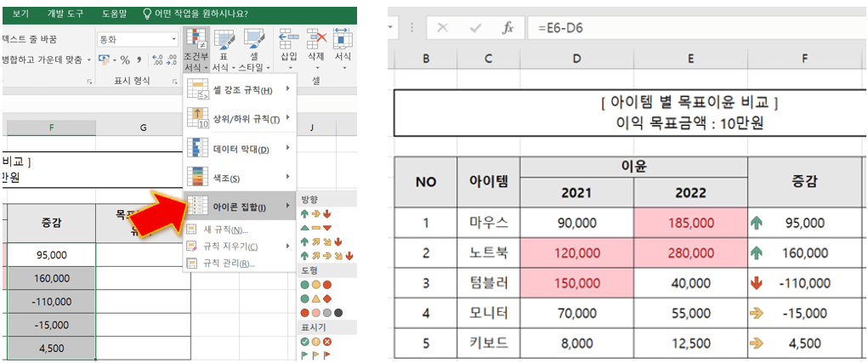This screenshot has width=868, height=363.
Task: Click cell with -110,000 in left sheet
Action: (51, 302)
